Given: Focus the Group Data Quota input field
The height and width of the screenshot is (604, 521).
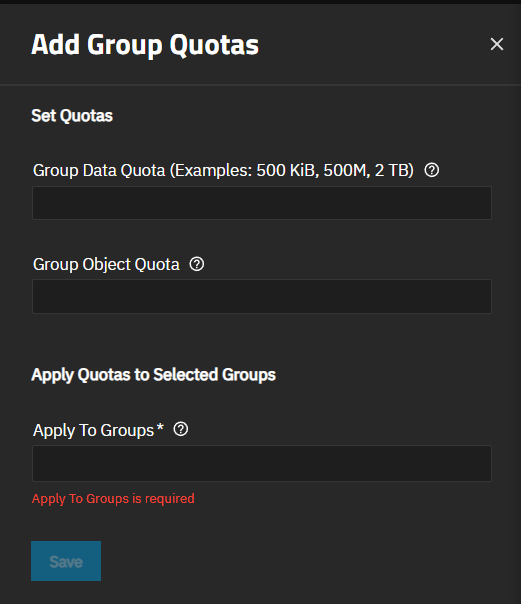Looking at the screenshot, I should [x=262, y=203].
